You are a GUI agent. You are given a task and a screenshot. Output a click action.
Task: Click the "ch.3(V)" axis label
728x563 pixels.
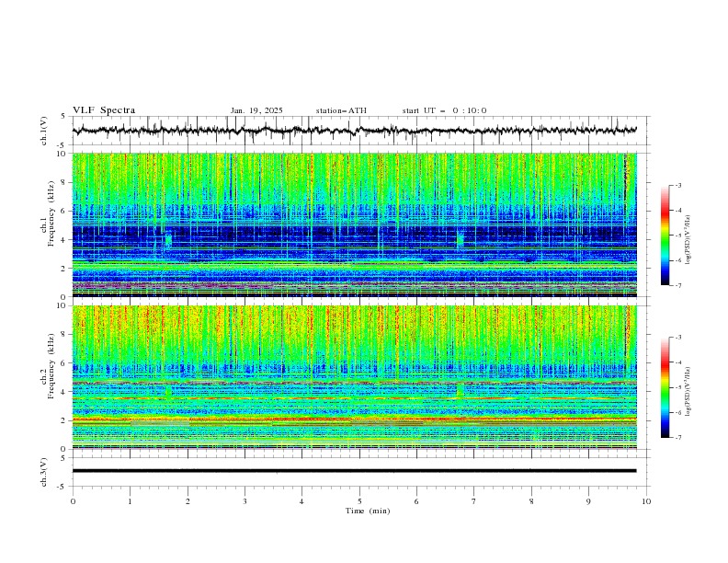pyautogui.click(x=44, y=472)
